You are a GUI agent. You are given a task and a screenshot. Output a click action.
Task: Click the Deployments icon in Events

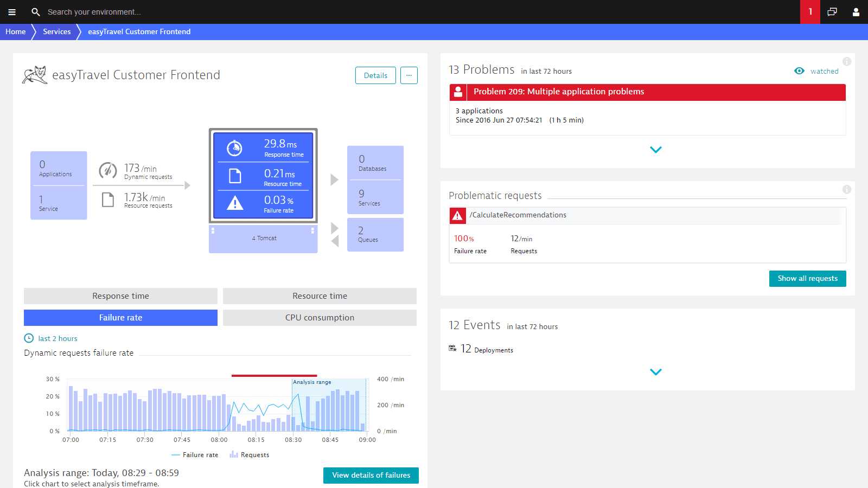point(452,348)
